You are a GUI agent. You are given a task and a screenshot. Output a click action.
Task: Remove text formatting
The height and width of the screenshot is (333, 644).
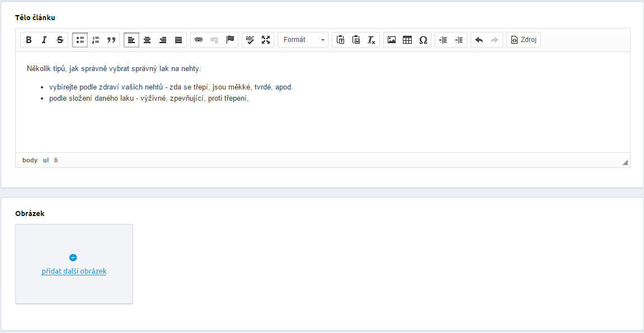coord(372,40)
